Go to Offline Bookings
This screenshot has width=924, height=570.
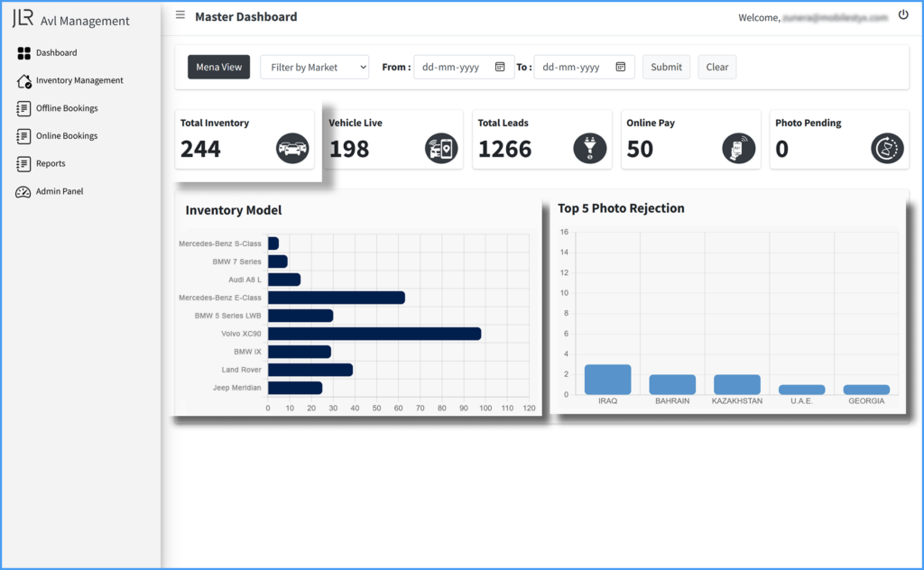tap(66, 108)
